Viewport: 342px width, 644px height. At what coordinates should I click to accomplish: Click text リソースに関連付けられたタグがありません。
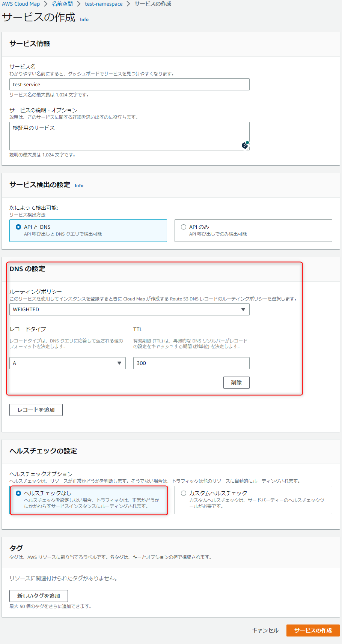[65, 578]
